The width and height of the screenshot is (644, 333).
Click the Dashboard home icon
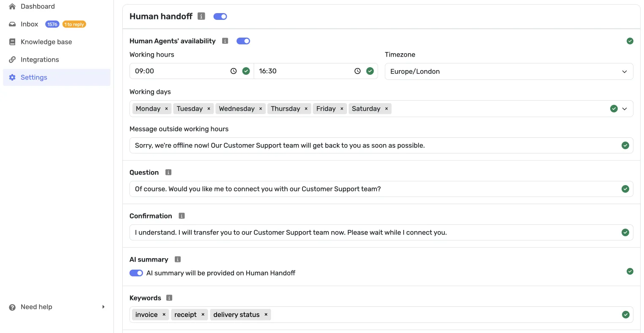point(12,6)
